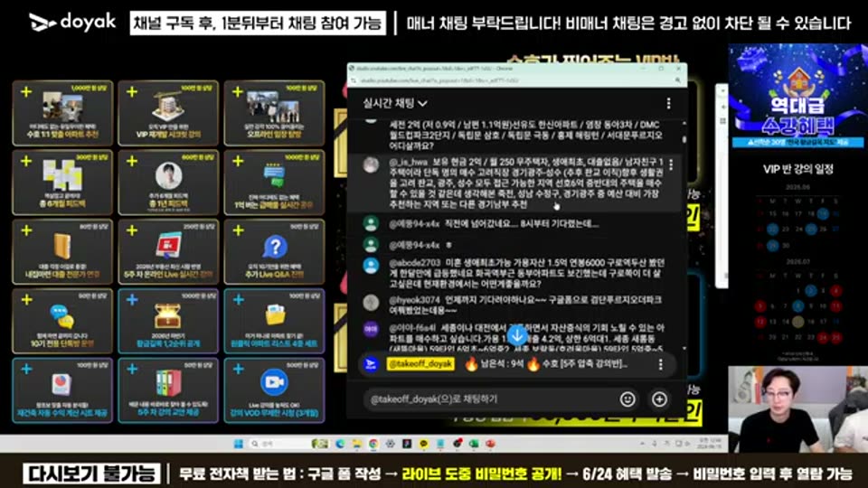Open the emoji picker in chat input

click(x=627, y=399)
